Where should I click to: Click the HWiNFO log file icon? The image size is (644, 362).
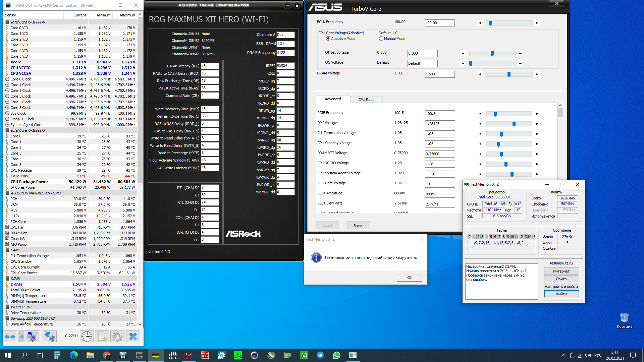click(x=102, y=336)
